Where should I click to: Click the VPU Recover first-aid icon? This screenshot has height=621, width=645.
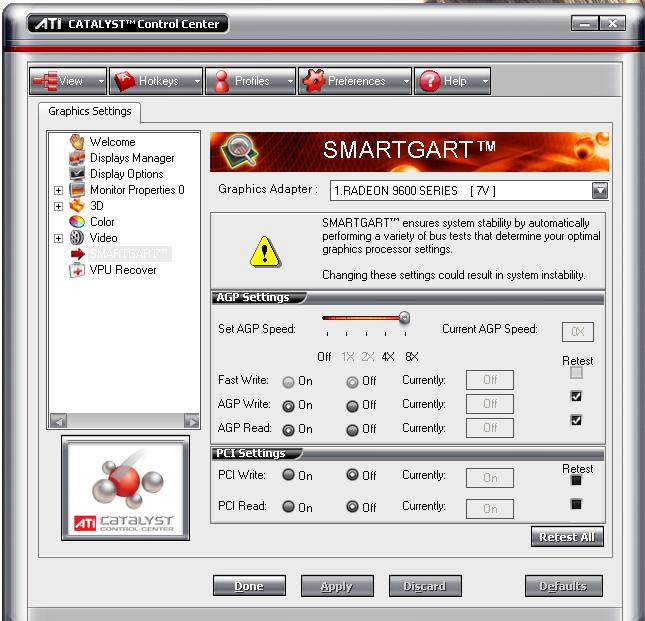coord(77,270)
